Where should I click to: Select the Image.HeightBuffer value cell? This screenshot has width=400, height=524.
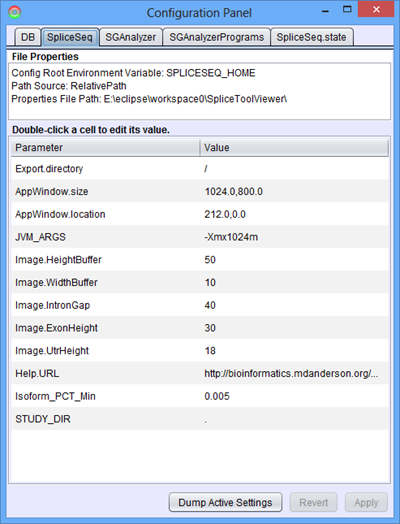pyautogui.click(x=294, y=260)
